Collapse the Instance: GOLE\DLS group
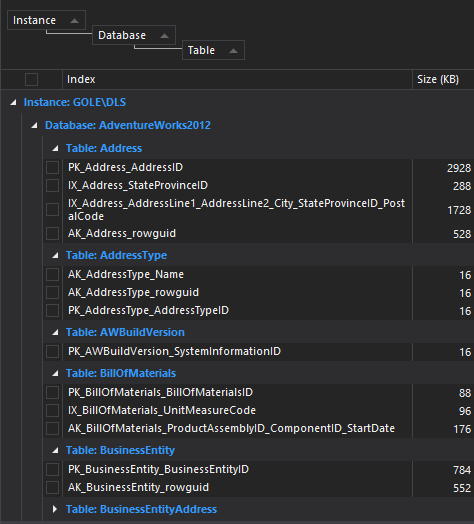The image size is (474, 524). [x=13, y=102]
